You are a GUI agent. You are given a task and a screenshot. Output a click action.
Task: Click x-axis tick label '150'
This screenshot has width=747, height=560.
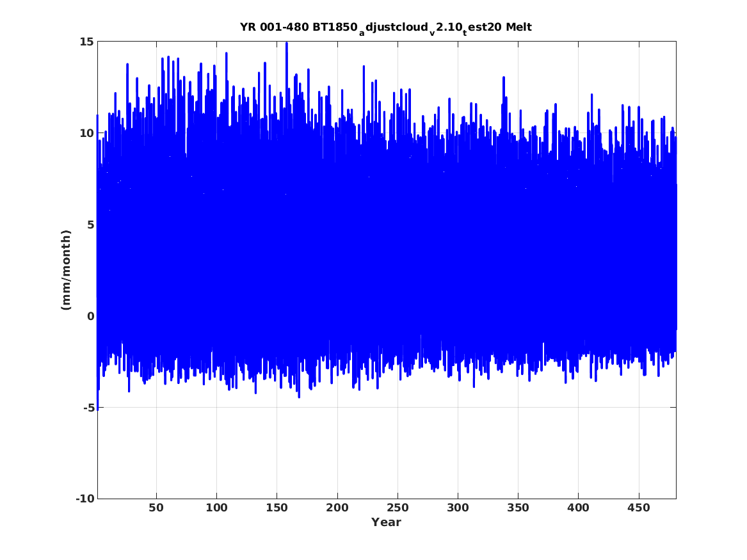(277, 508)
